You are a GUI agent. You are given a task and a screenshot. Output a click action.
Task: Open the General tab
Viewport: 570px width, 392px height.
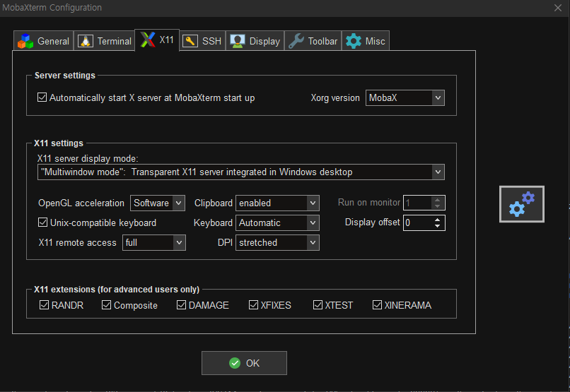[44, 41]
